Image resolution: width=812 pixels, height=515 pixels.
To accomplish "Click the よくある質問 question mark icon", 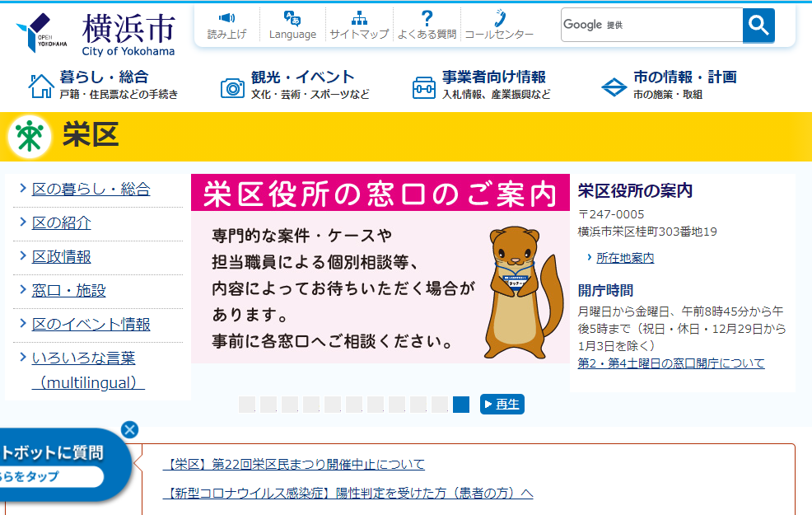I will (x=427, y=18).
